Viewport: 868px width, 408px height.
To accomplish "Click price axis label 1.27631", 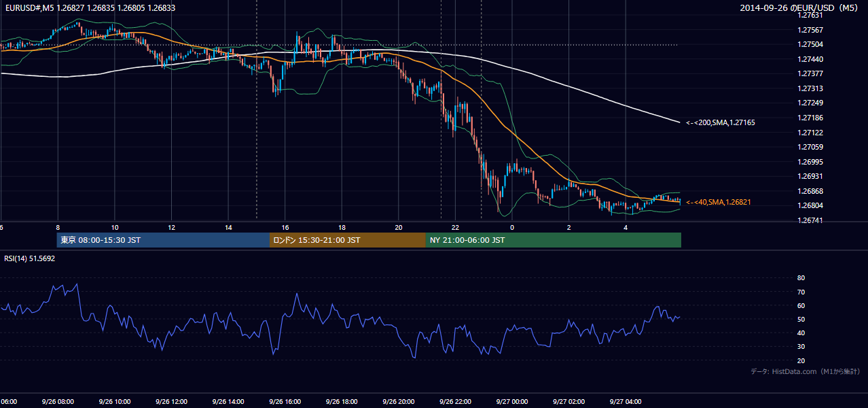I will click(x=810, y=15).
